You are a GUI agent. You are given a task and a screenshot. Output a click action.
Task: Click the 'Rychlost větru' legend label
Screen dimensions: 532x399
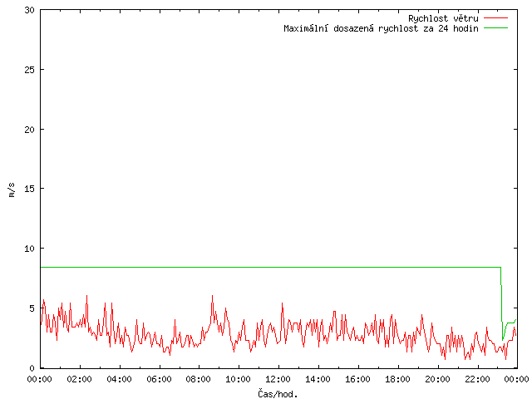[x=443, y=18]
